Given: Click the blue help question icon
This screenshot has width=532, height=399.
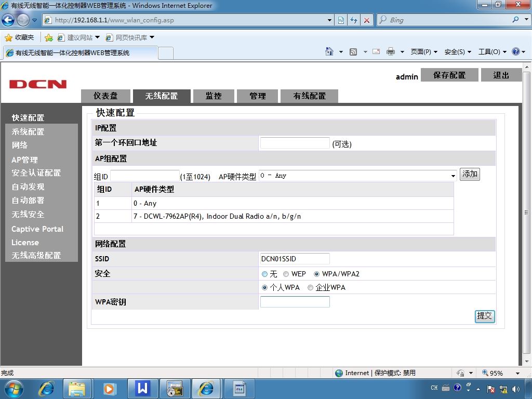Looking at the screenshot, I should [x=516, y=51].
